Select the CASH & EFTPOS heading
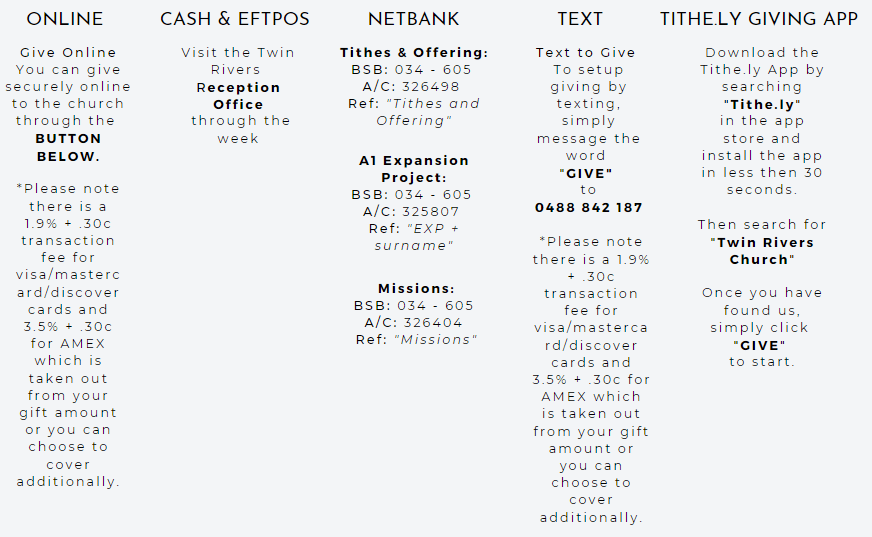The width and height of the screenshot is (872, 537). (x=235, y=19)
